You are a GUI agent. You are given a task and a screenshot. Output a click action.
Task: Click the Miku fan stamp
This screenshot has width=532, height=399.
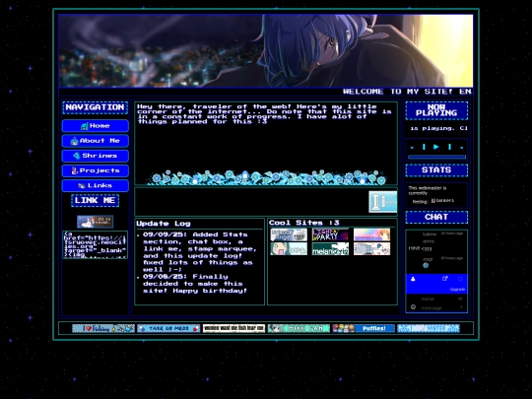tap(299, 328)
